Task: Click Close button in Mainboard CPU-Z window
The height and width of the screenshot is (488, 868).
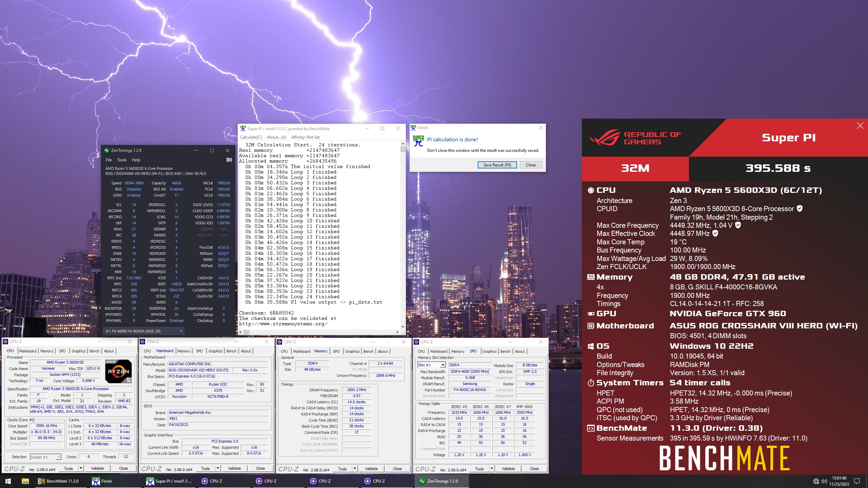Action: point(260,468)
